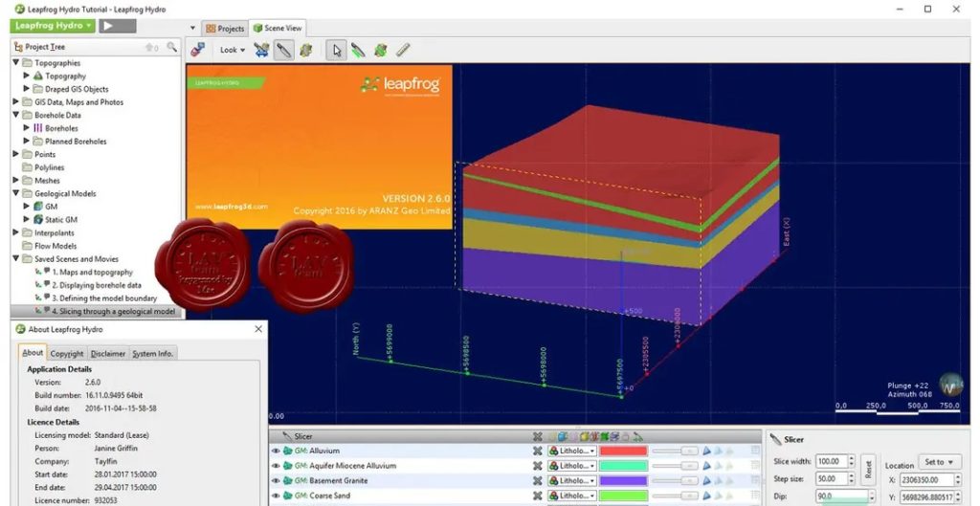Click the Topography item icon
Image resolution: width=980 pixels, height=506 pixels.
point(38,76)
